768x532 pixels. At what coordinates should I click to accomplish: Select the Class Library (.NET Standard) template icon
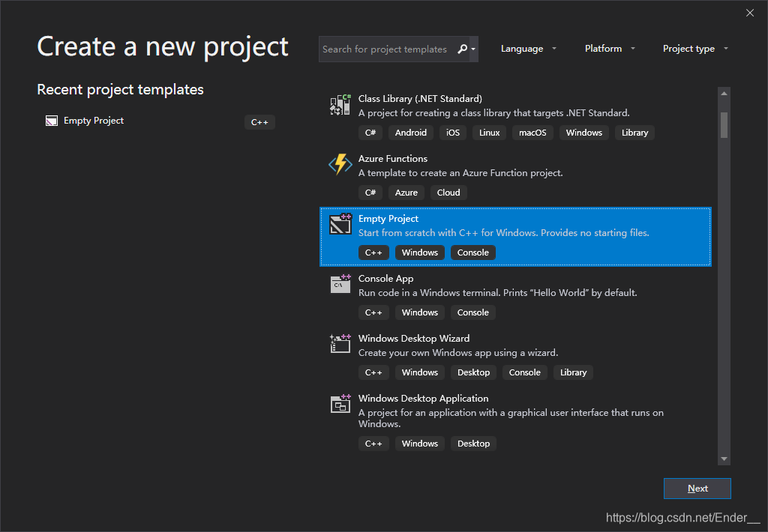tap(340, 104)
